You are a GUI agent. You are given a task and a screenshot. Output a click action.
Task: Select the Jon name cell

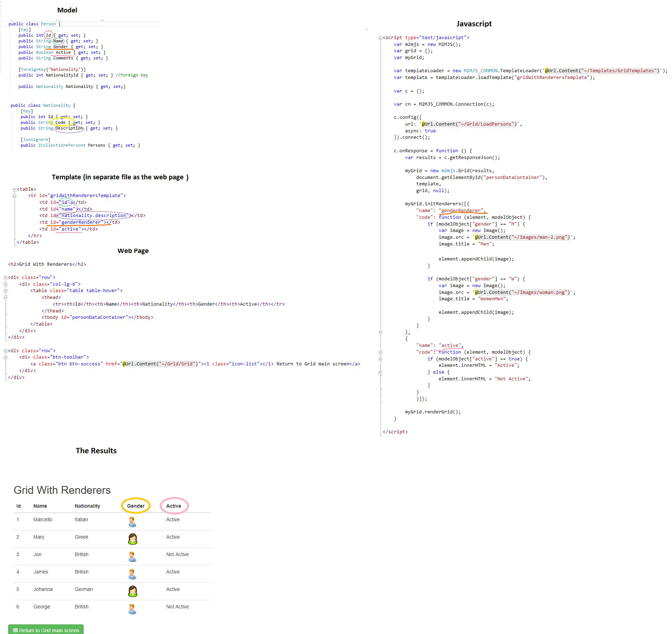pyautogui.click(x=37, y=554)
